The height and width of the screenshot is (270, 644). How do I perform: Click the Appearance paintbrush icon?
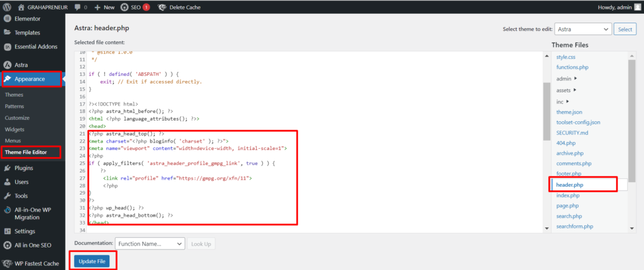point(7,78)
